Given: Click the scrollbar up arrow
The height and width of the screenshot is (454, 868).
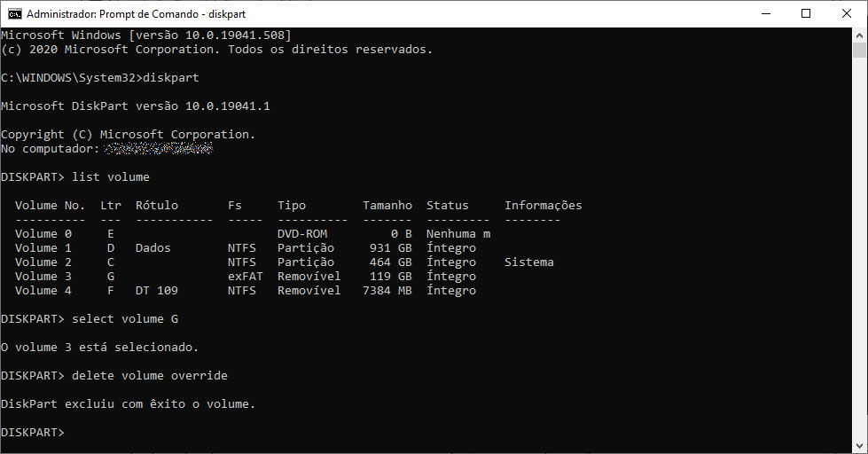Looking at the screenshot, I should (x=859, y=35).
